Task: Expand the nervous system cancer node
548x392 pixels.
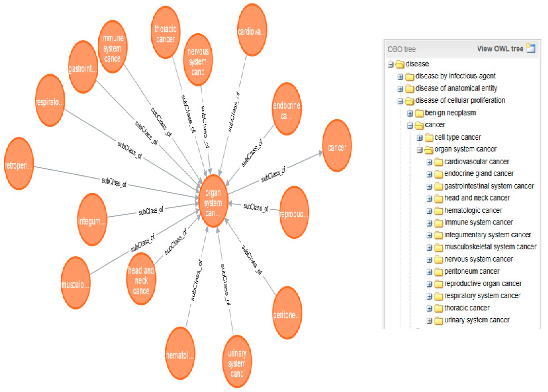Action: click(429, 260)
